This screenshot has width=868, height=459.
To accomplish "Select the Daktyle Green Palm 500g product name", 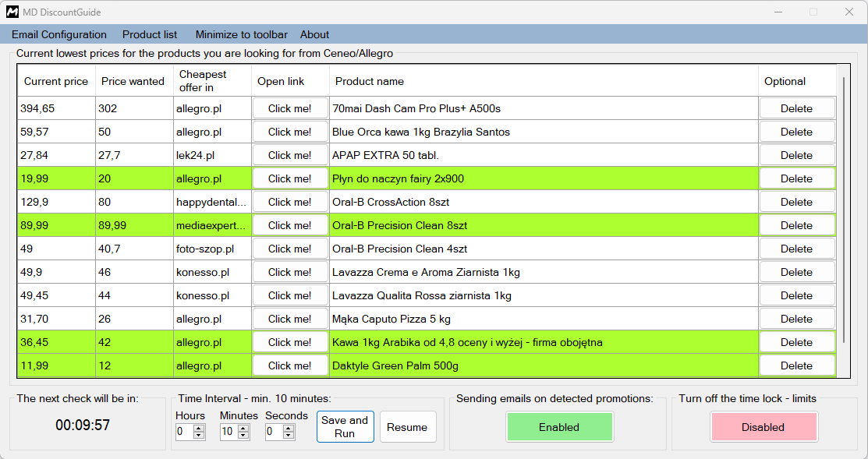I will point(544,365).
